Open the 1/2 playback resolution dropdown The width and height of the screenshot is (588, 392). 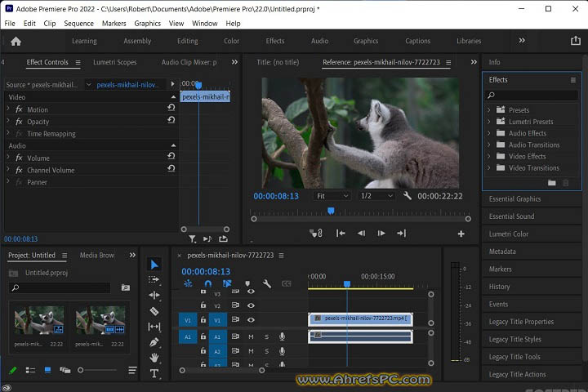click(x=376, y=196)
